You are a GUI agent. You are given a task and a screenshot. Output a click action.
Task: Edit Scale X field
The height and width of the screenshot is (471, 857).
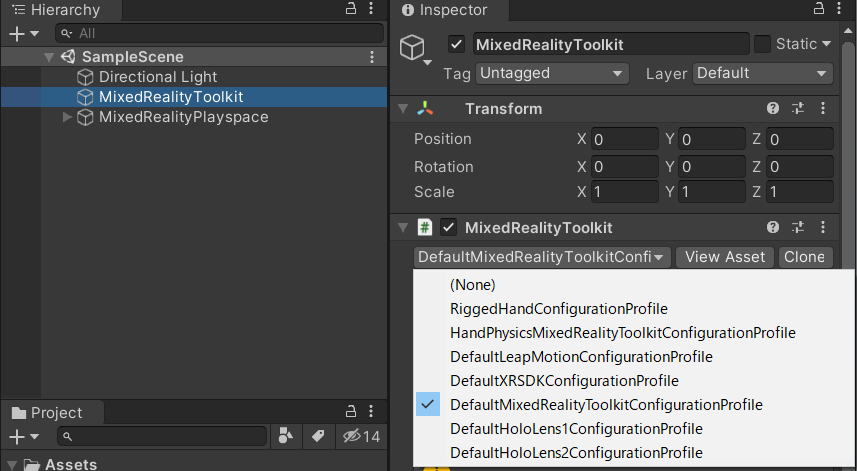[x=625, y=192]
